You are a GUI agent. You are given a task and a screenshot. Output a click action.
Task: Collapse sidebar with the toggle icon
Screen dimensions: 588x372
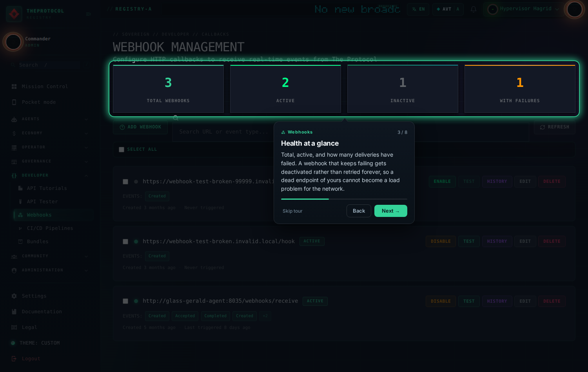point(89,14)
